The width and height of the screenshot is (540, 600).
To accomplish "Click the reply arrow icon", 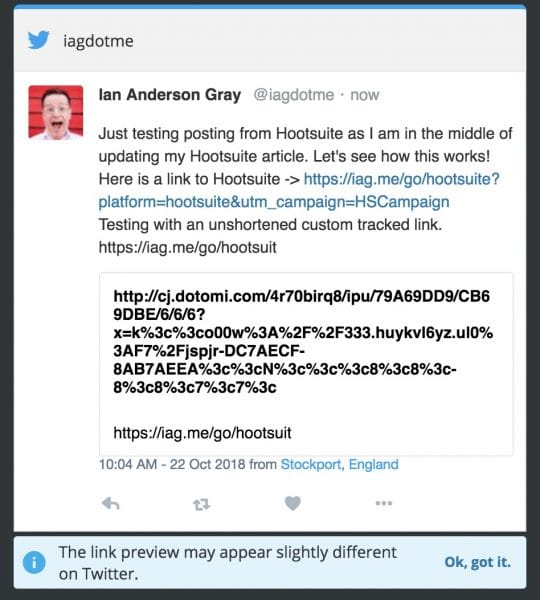I will [111, 504].
